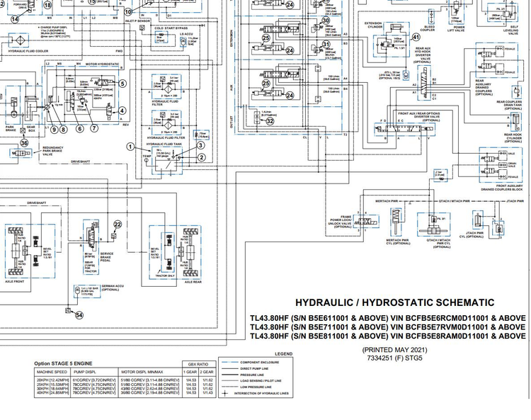Click the 'SERVICE BRAKE PEDAL' label
The width and height of the screenshot is (531, 420).
coord(107,256)
